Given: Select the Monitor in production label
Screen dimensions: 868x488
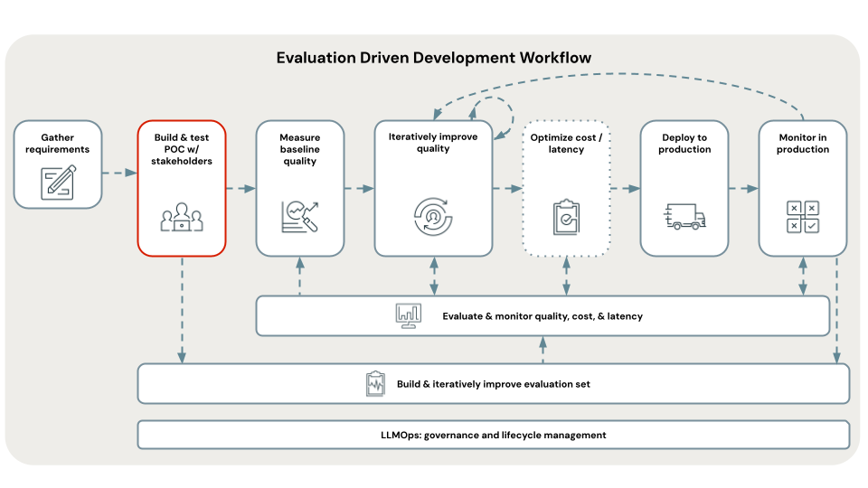Looking at the screenshot, I should (802, 143).
